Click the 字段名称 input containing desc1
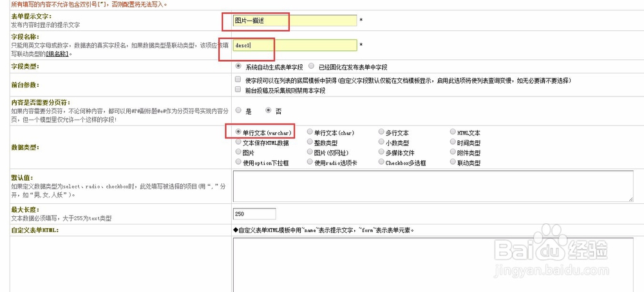This screenshot has height=292, width=644. point(295,45)
